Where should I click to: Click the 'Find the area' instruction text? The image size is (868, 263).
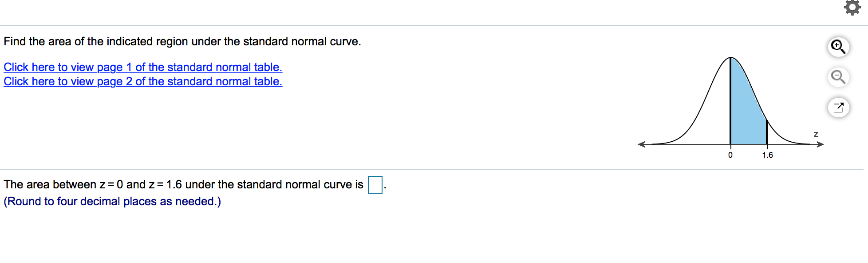pyautogui.click(x=182, y=41)
